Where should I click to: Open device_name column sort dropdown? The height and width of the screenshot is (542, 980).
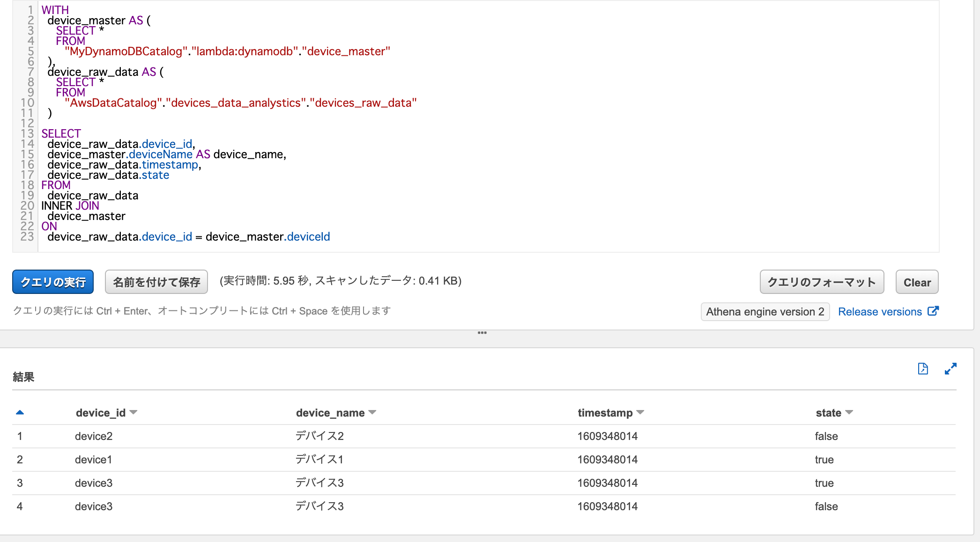click(372, 412)
